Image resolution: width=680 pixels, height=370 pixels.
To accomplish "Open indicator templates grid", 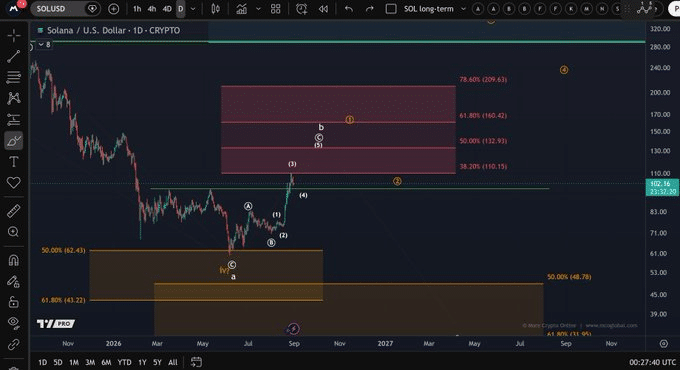I will pos(275,9).
